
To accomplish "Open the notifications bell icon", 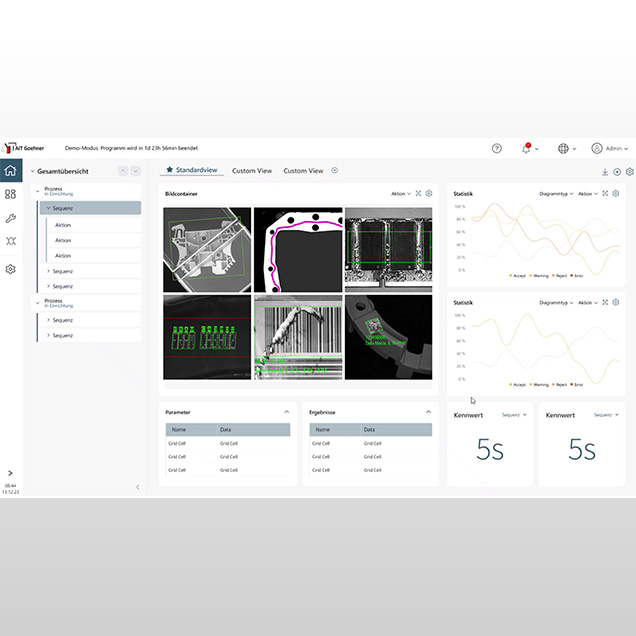I will [526, 148].
